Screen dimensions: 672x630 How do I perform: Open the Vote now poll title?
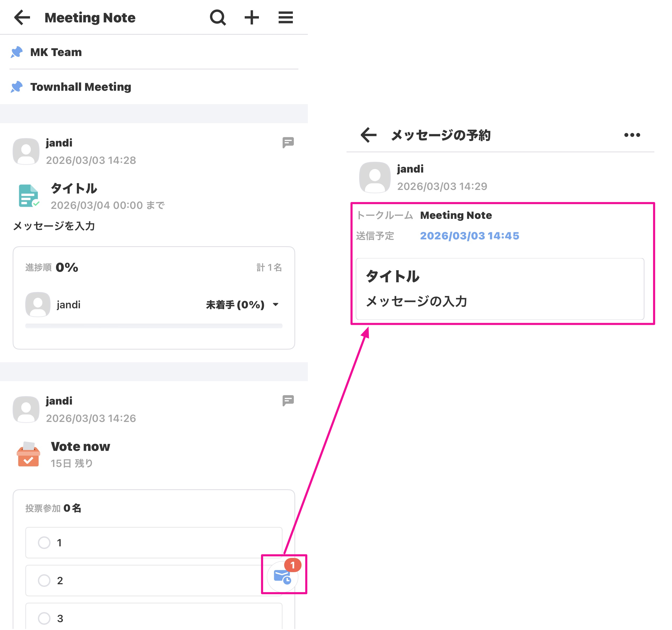[x=81, y=446]
